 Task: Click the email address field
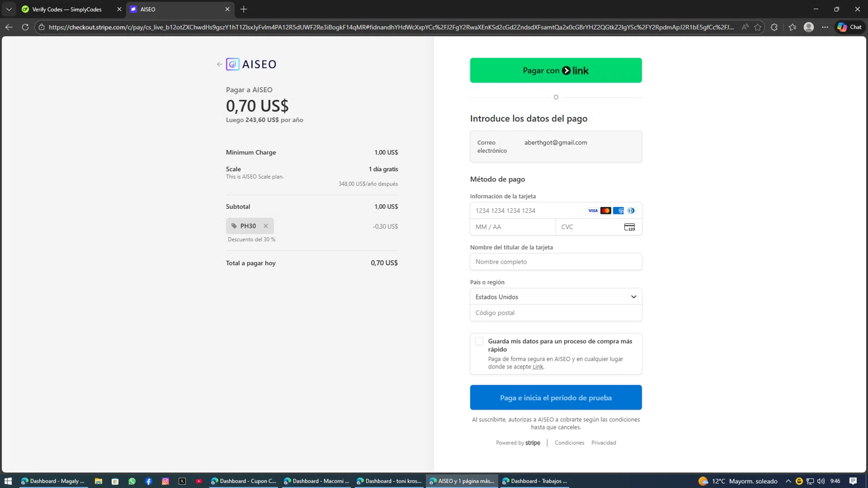[x=556, y=146]
